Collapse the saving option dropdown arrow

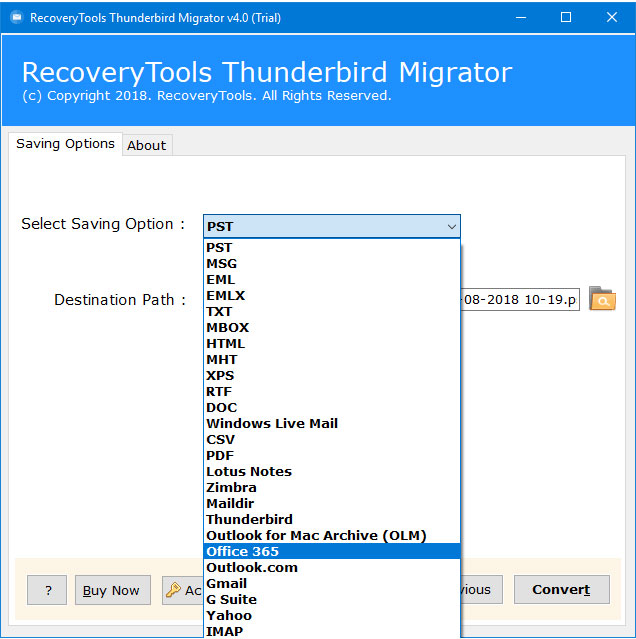tap(451, 227)
